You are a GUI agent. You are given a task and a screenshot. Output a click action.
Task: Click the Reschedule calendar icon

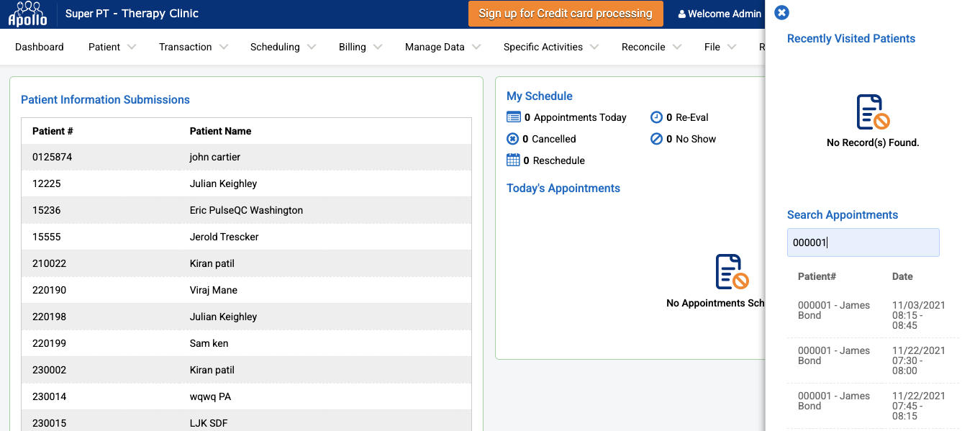513,160
